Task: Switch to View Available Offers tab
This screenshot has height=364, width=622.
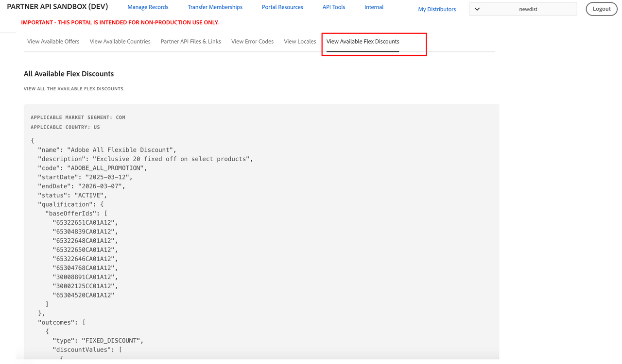Action: pos(53,42)
